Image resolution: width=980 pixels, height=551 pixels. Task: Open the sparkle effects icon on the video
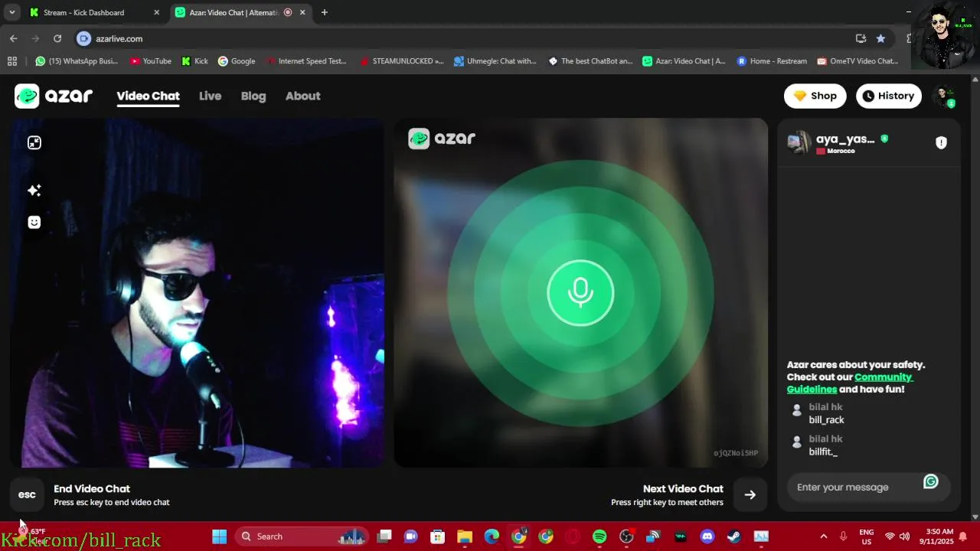tap(34, 190)
